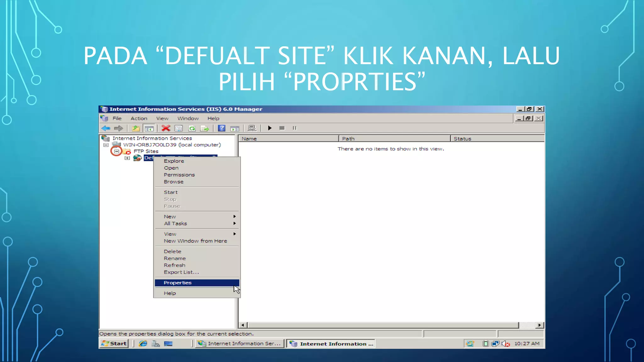This screenshot has width=644, height=362.
Task: Toggle the Show/Hide Console Tree icon
Action: (x=149, y=128)
